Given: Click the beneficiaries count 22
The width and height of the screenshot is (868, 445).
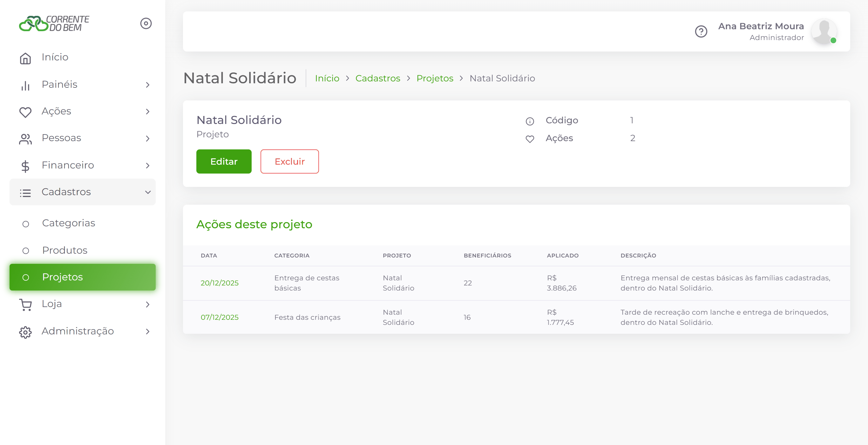Looking at the screenshot, I should pyautogui.click(x=467, y=283).
